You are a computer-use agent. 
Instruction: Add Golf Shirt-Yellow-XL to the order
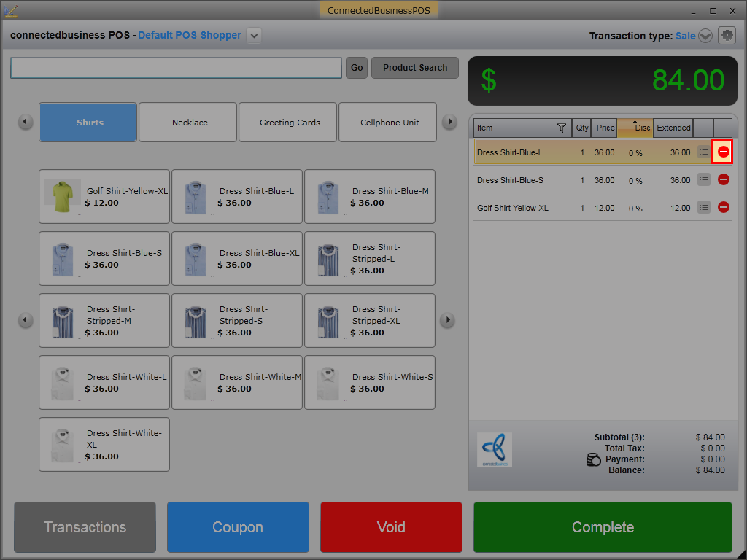point(104,197)
